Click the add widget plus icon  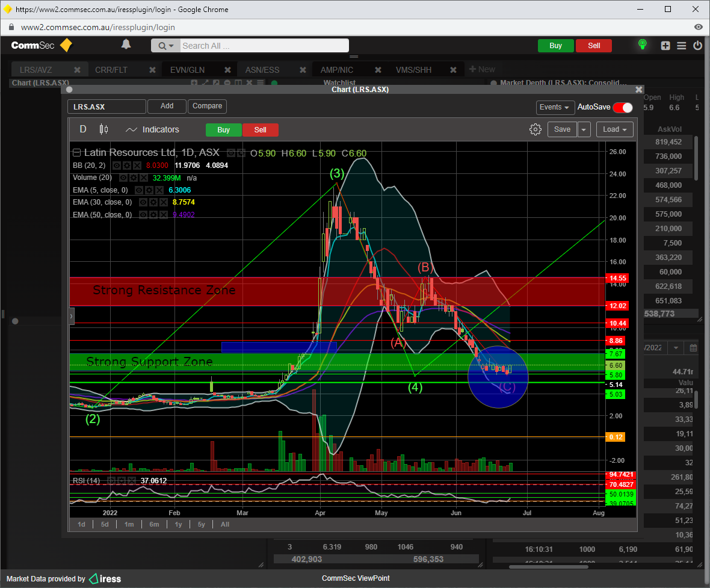[665, 46]
